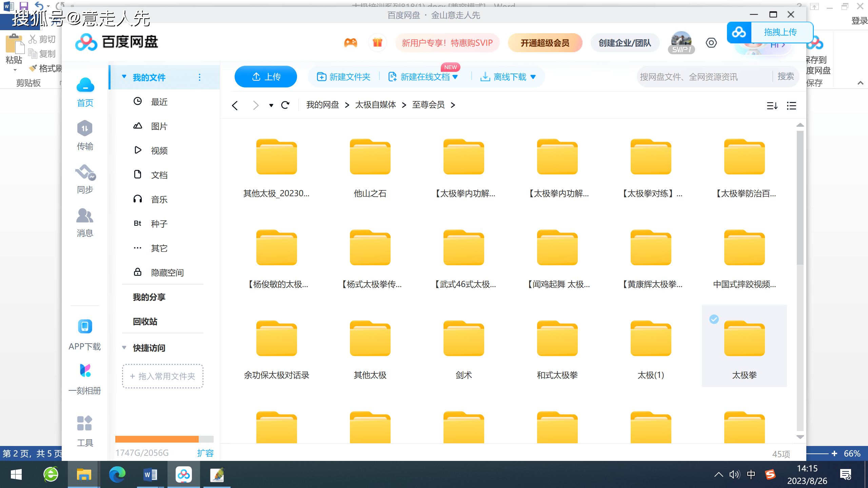Click the game controller icon in header
Screen dimensions: 868x488
(351, 43)
